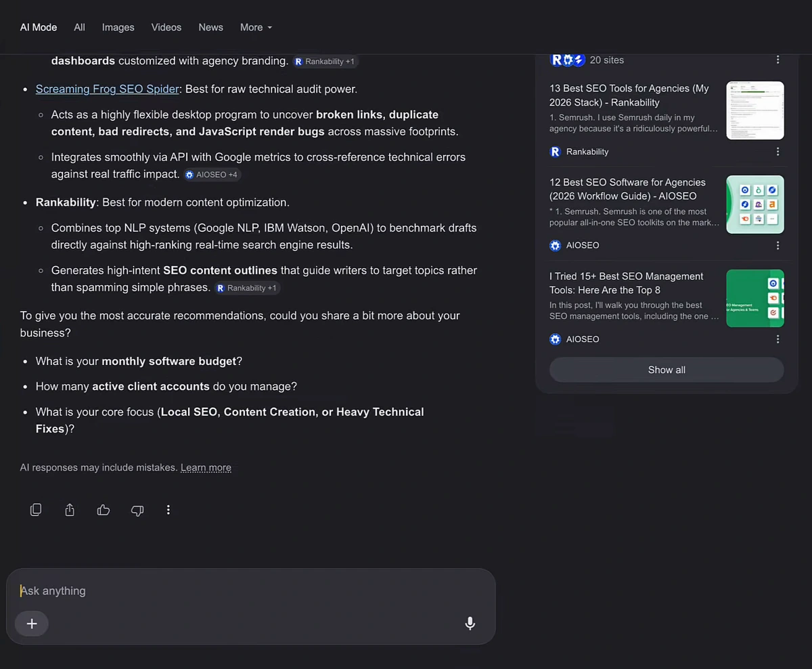Open options for I Tried 15+ card

pyautogui.click(x=777, y=339)
